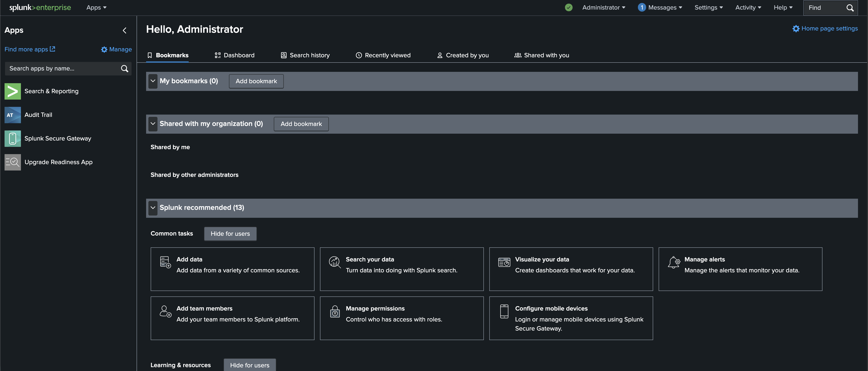Open the Messages dropdown
The image size is (868, 371).
(x=665, y=8)
